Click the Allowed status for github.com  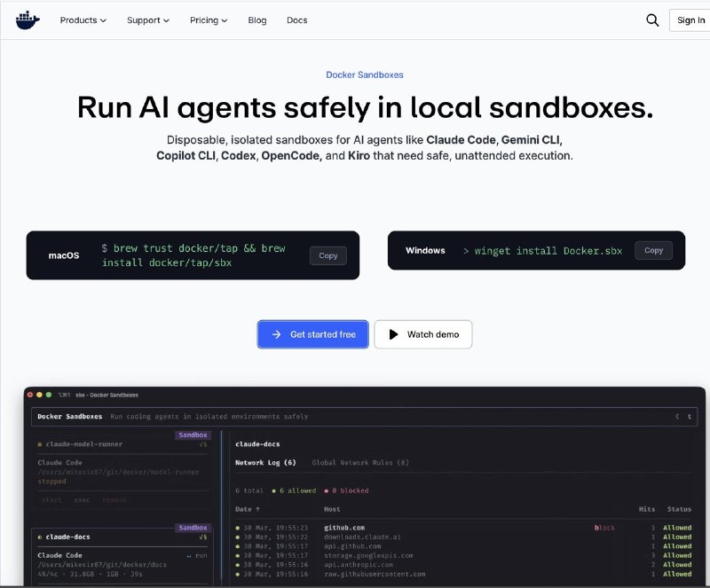[677, 528]
